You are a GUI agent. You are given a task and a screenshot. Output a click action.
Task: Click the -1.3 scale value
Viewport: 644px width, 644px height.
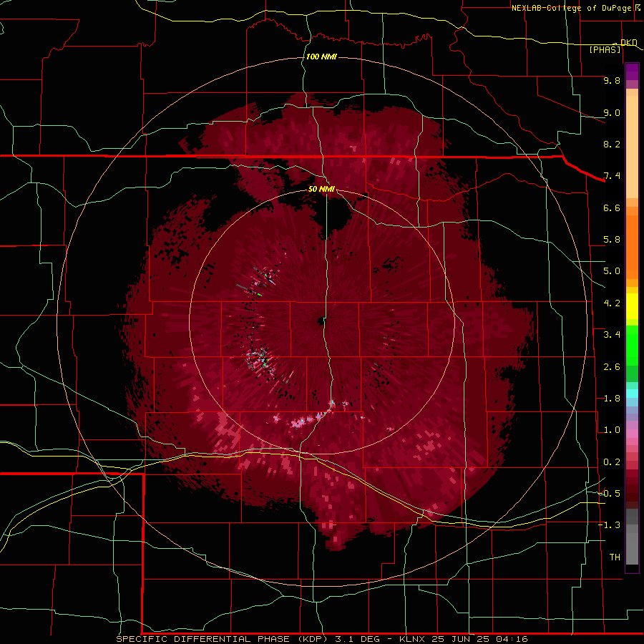click(609, 525)
